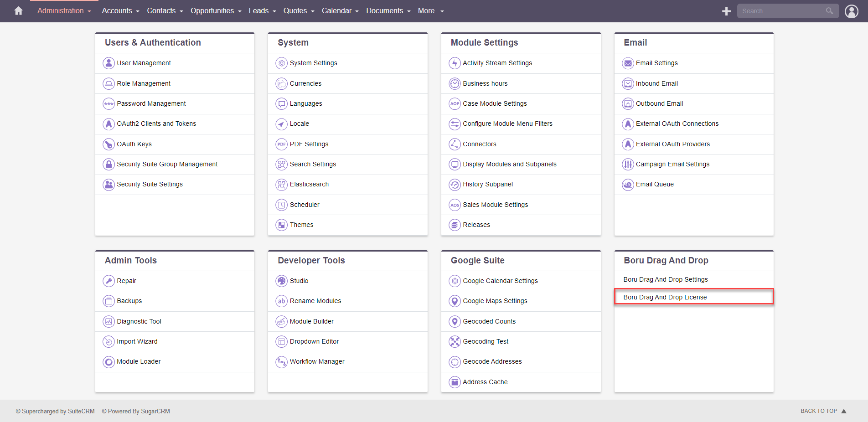Open OAuth2 Clients and Tokens link

(156, 124)
